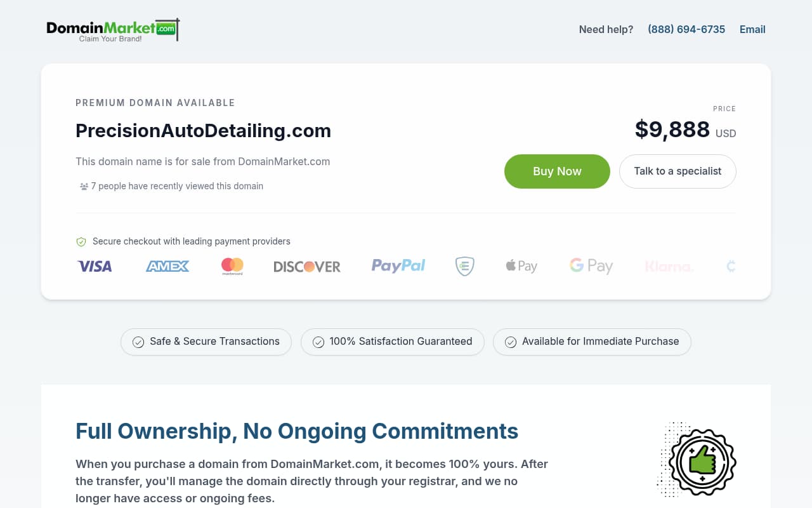Image resolution: width=812 pixels, height=508 pixels.
Task: Call the (888) 694-6735 number
Action: pos(686,29)
